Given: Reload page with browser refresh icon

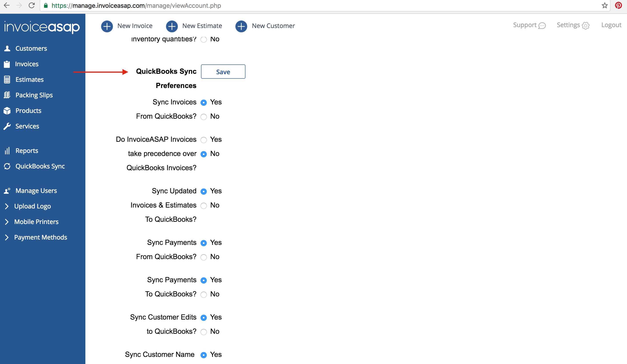Looking at the screenshot, I should [32, 5].
